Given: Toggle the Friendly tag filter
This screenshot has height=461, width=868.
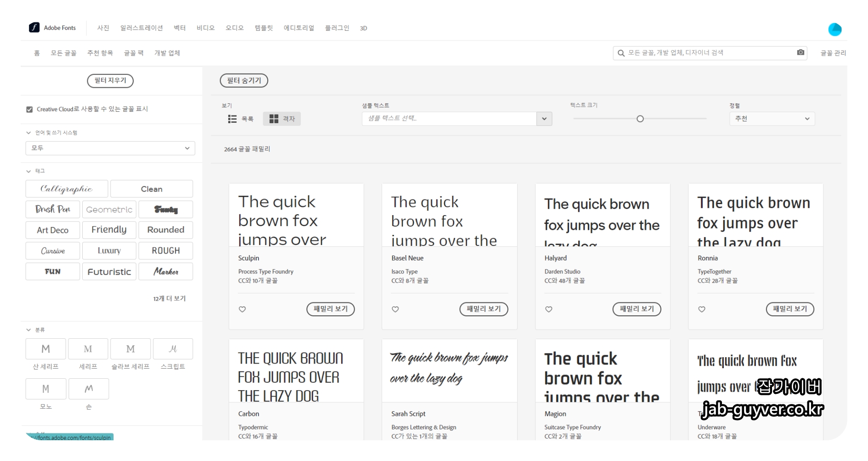Looking at the screenshot, I should pos(109,230).
